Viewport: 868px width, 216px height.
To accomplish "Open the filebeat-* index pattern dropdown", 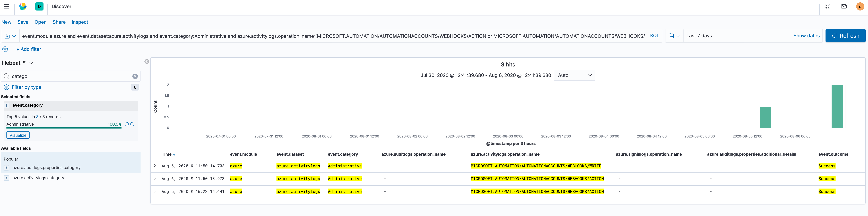I will [31, 63].
